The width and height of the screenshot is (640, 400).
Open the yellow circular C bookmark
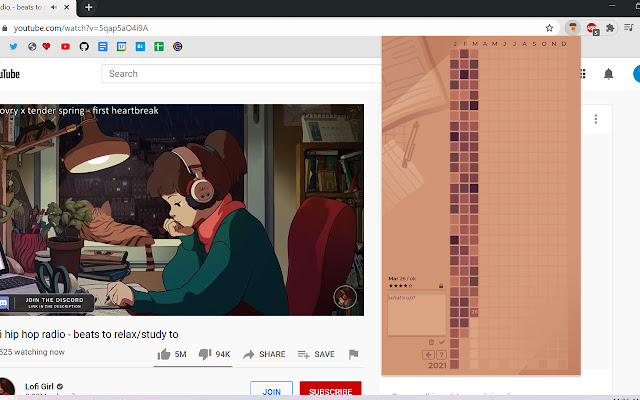click(178, 47)
